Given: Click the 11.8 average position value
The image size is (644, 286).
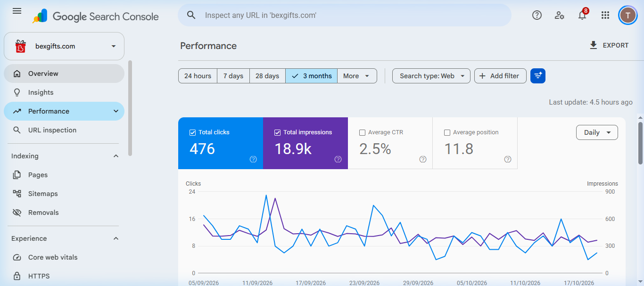Looking at the screenshot, I should 459,149.
